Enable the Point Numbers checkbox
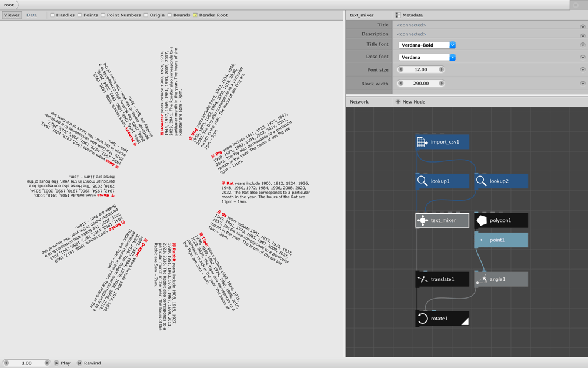 103,15
